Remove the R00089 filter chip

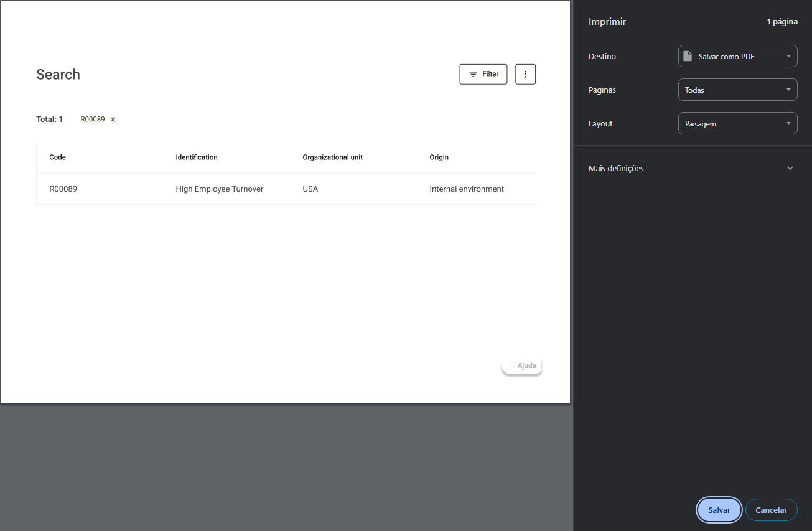(113, 120)
